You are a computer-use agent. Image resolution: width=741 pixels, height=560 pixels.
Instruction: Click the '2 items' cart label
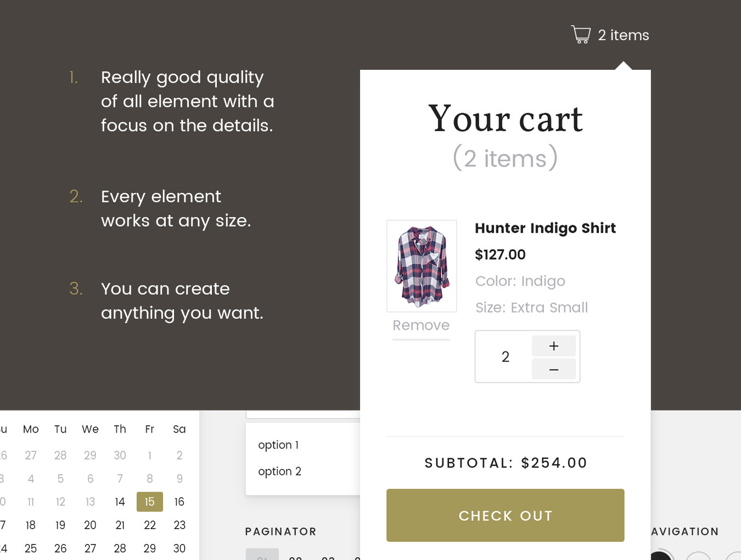click(624, 35)
